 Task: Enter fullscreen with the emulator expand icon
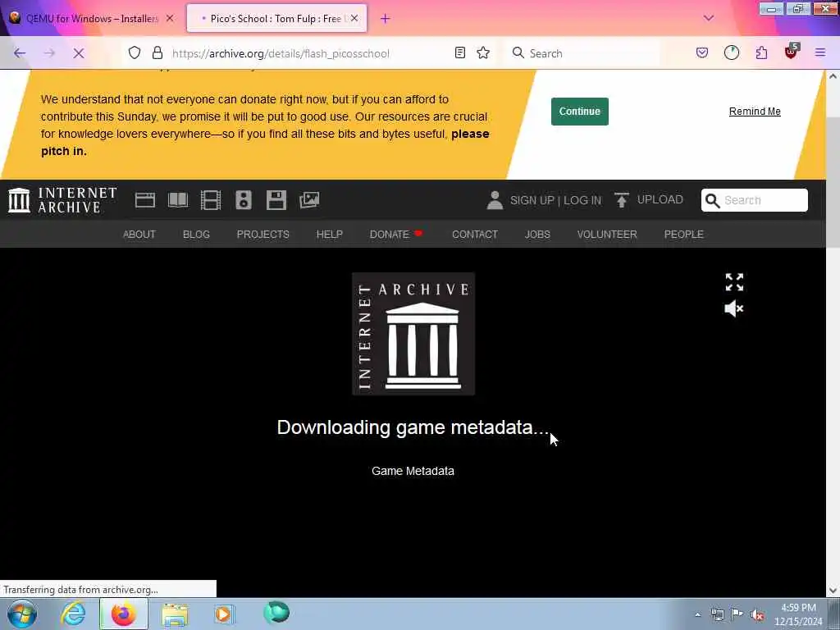click(734, 282)
